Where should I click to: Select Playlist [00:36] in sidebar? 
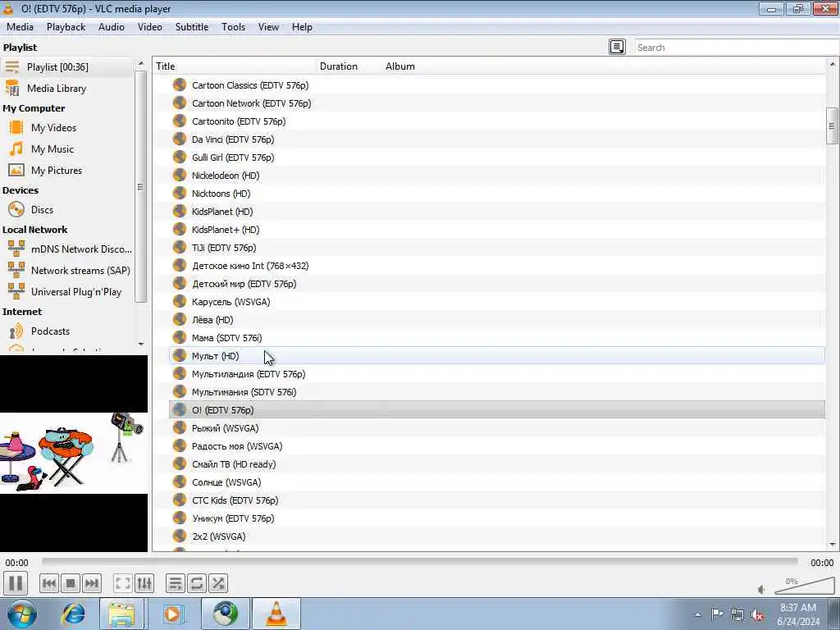tap(66, 67)
